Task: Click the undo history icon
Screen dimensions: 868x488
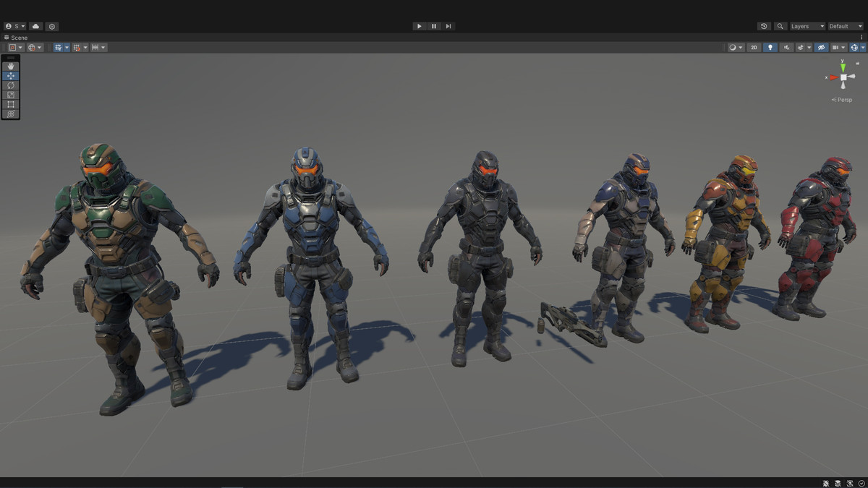Action: coord(764,26)
